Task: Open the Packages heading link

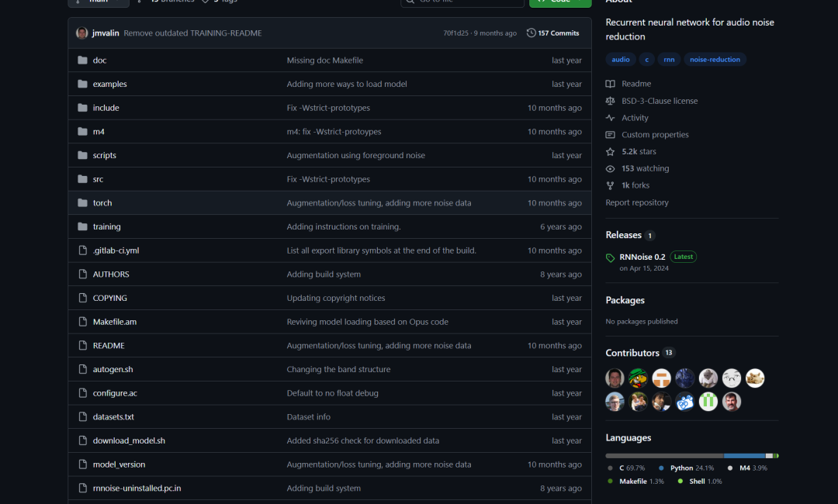Action: pos(625,300)
